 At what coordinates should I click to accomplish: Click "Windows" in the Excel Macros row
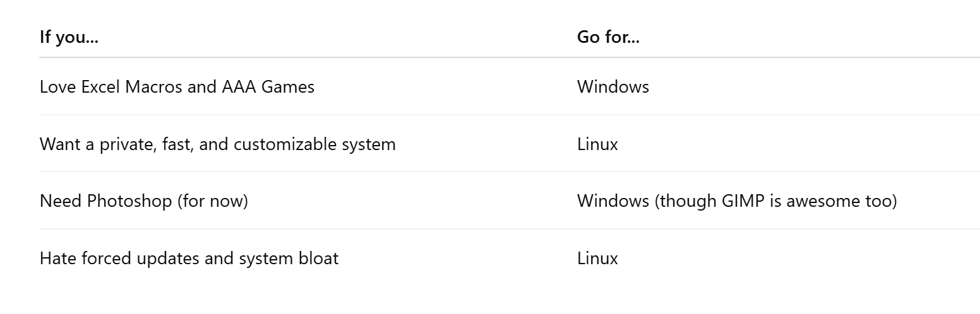tap(613, 86)
